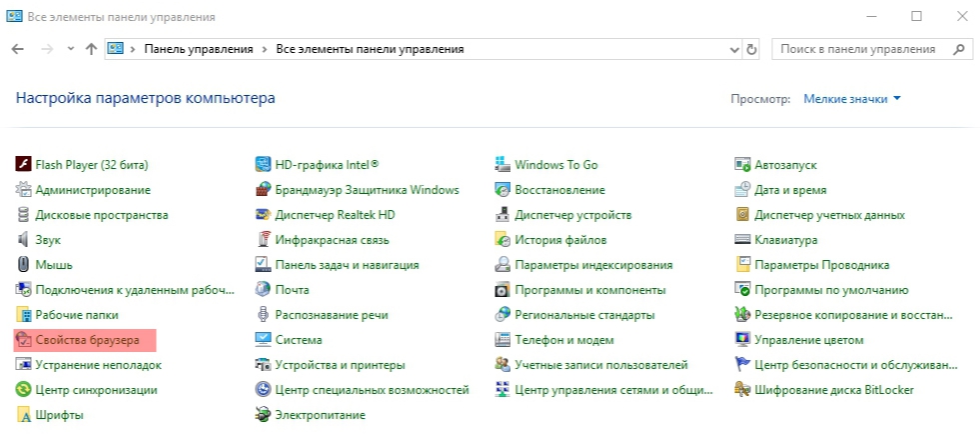Maximize the Control Panel window

916,17
